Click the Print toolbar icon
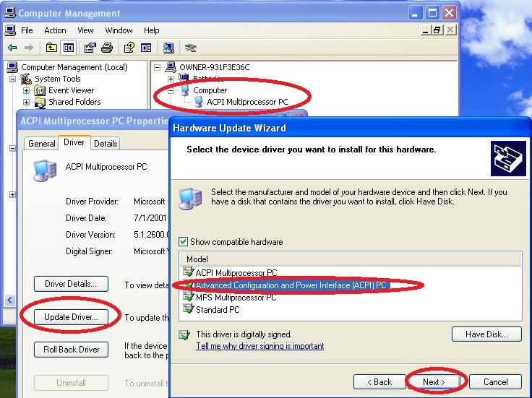532x398 pixels. click(x=107, y=48)
